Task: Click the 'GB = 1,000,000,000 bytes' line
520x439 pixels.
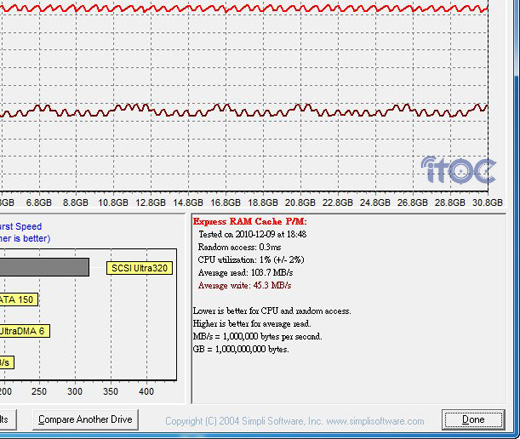Action: (241, 349)
